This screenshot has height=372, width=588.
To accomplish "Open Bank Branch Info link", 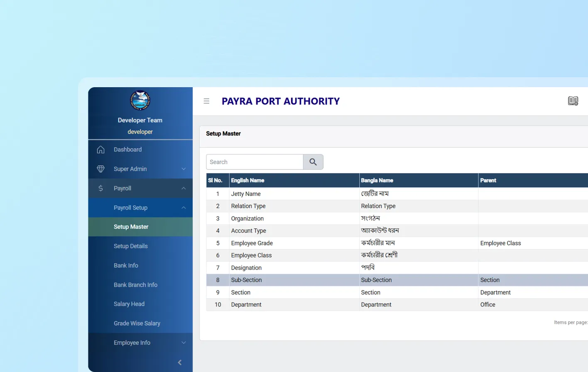I will click(x=135, y=285).
